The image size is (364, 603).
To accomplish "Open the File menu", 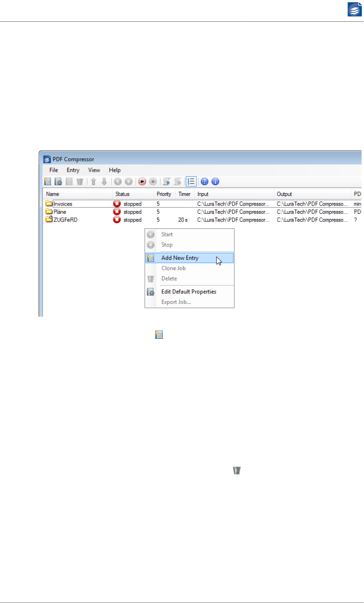I will click(54, 170).
